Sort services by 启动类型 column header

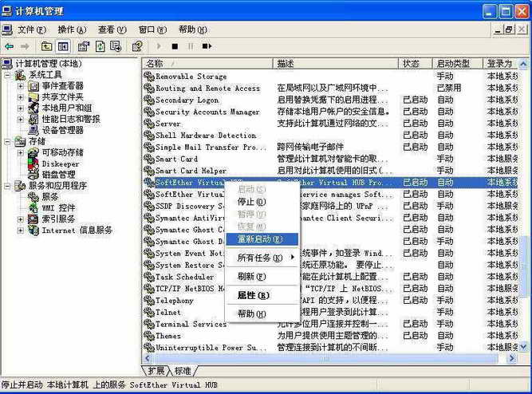[x=453, y=64]
